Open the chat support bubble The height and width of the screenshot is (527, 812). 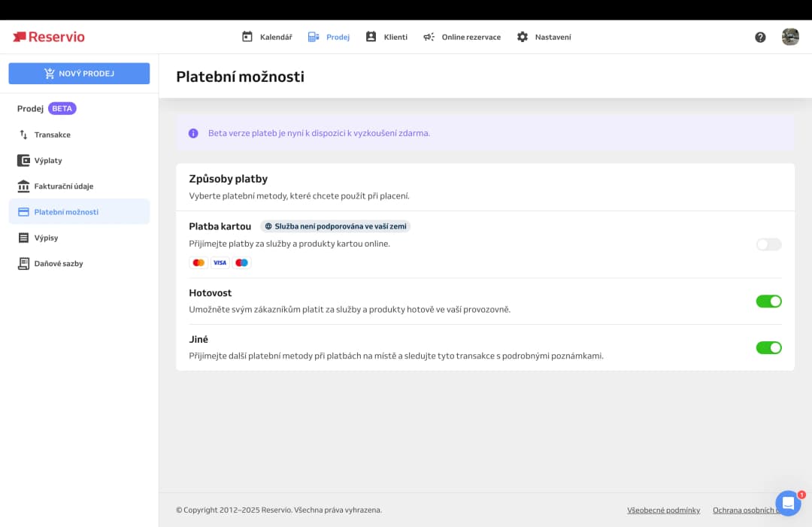pos(788,503)
